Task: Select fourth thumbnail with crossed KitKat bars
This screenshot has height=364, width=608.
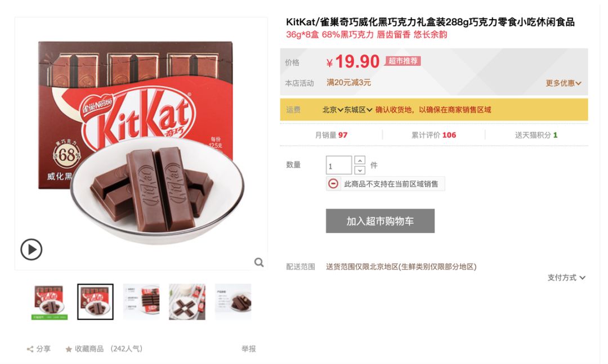Action: click(x=187, y=302)
